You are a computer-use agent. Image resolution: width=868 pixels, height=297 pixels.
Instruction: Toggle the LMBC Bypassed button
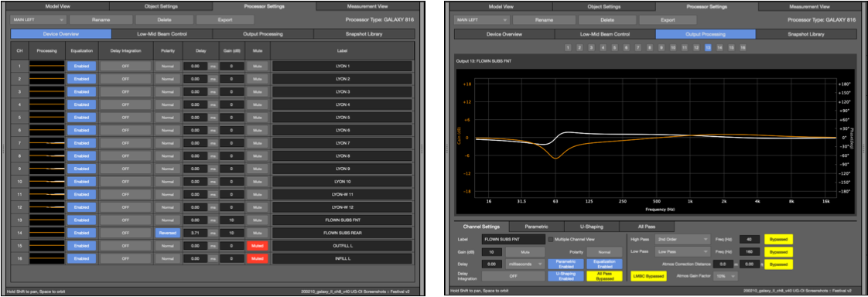[648, 276]
